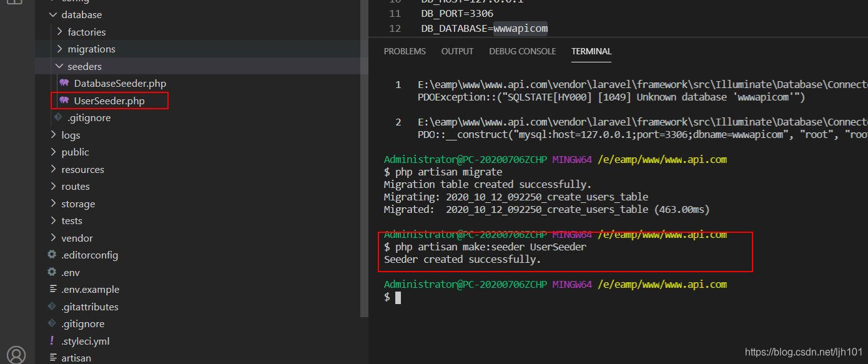Click the icon beside .styleci.yml
The image size is (868, 364).
point(52,341)
